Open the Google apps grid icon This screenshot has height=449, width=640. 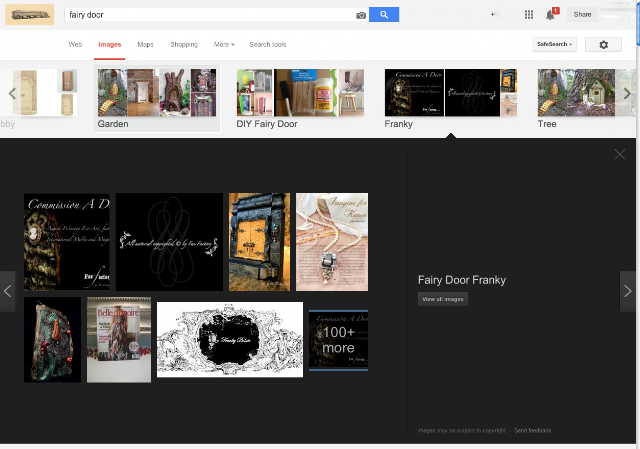coord(529,15)
